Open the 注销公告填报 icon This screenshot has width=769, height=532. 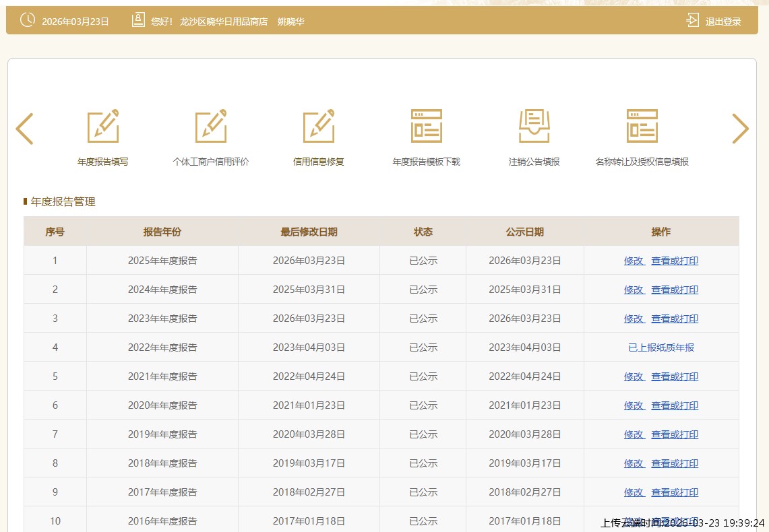534,126
